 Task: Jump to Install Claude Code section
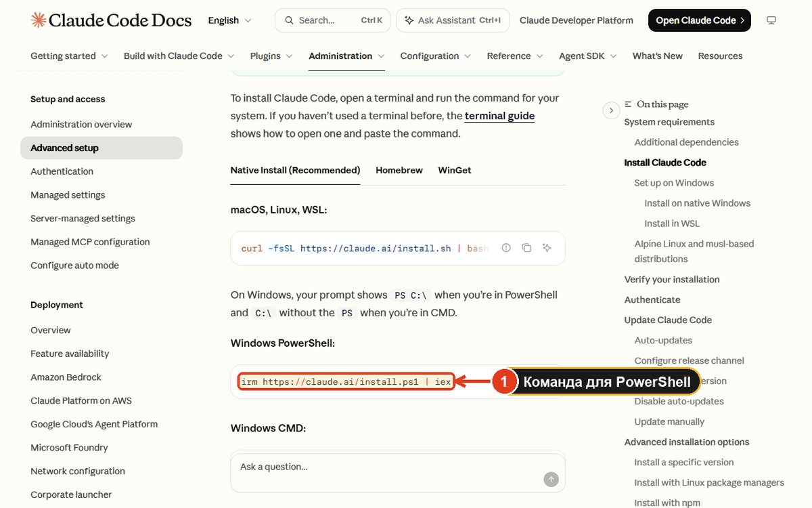click(665, 163)
